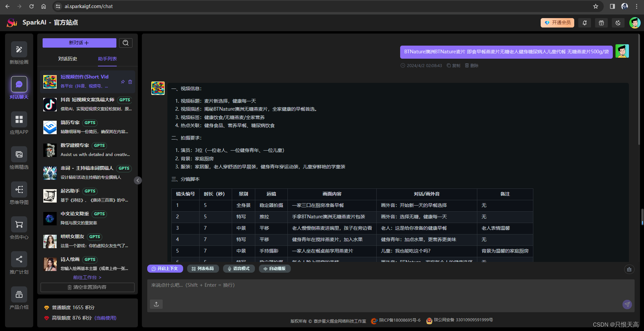Go to browser home page

[44, 6]
